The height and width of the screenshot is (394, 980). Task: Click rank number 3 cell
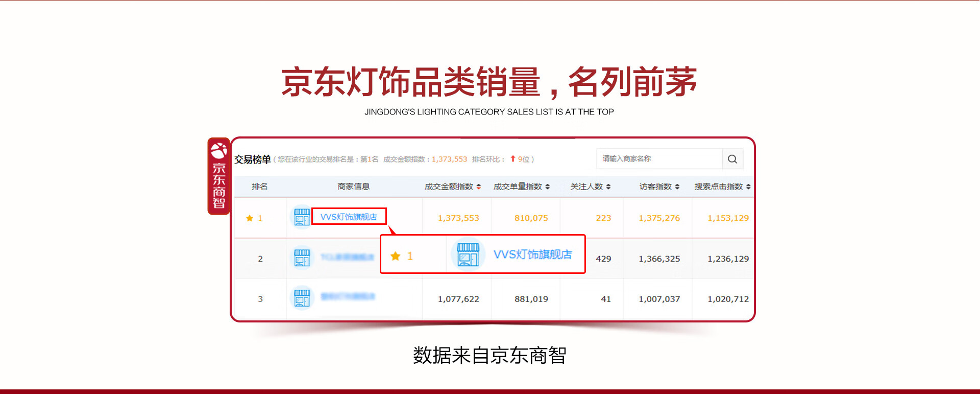pos(260,299)
